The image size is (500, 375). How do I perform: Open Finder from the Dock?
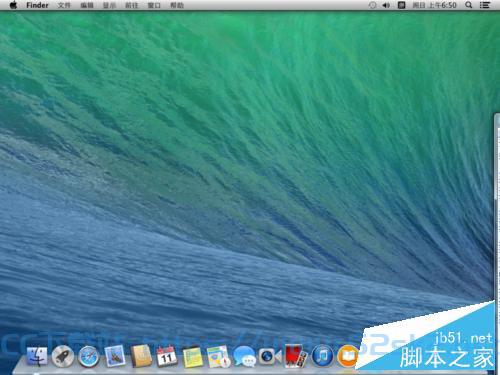click(x=37, y=356)
